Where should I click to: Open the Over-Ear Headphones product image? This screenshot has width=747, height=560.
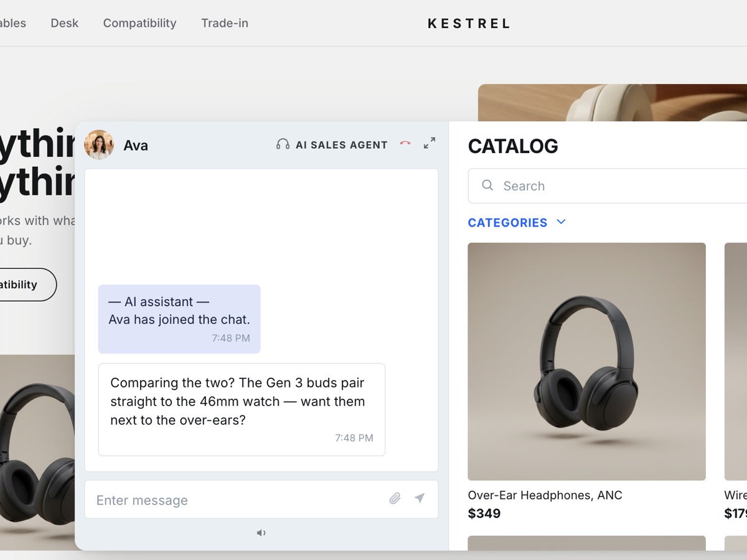[x=587, y=362]
